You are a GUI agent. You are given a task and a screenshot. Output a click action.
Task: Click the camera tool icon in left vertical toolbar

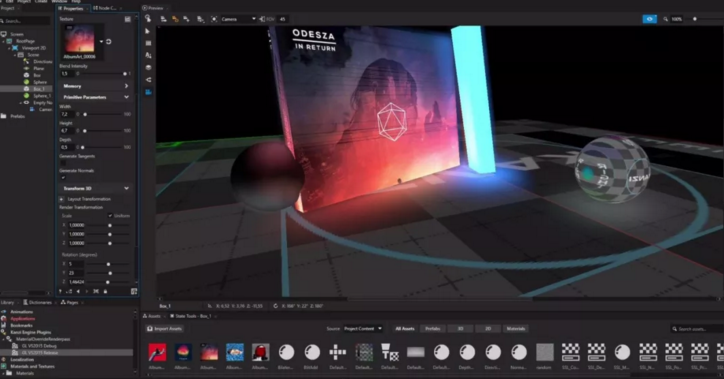[148, 79]
